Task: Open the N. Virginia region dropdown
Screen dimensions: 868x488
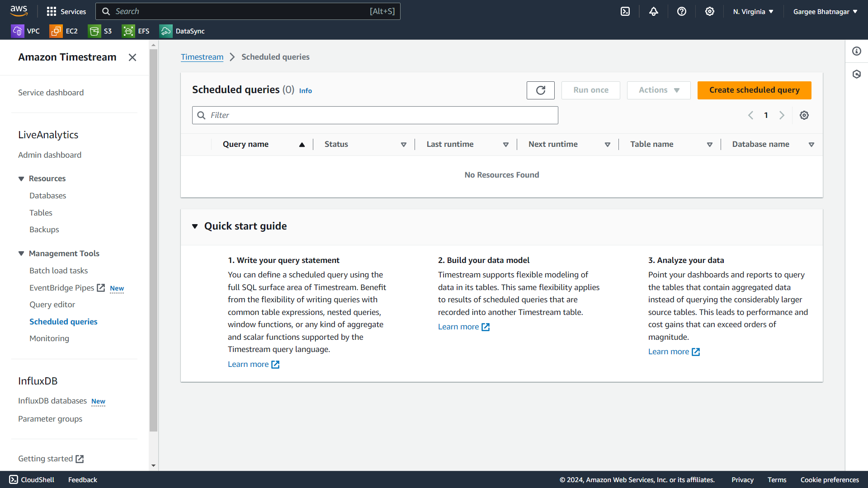Action: pos(753,12)
